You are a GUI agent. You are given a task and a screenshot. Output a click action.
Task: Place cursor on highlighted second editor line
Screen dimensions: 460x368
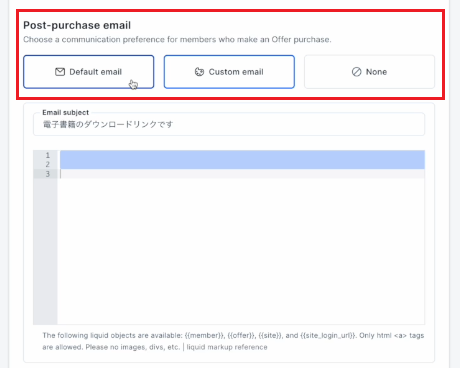click(242, 164)
